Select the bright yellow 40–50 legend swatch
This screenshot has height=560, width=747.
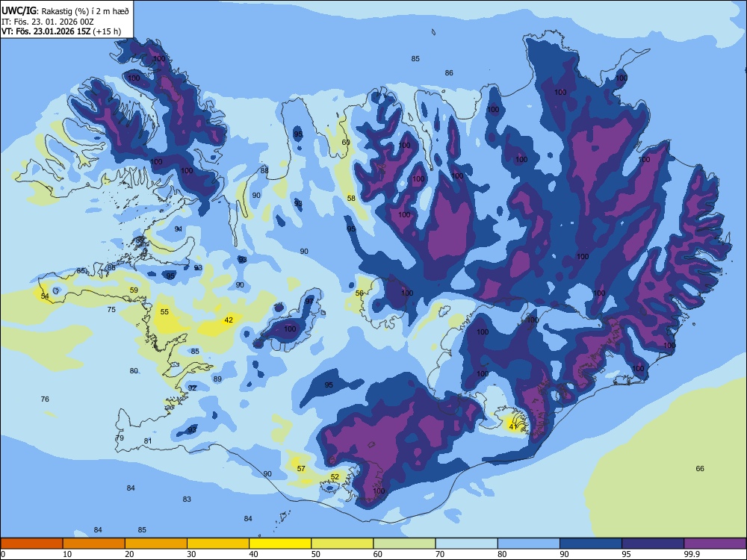click(x=280, y=544)
